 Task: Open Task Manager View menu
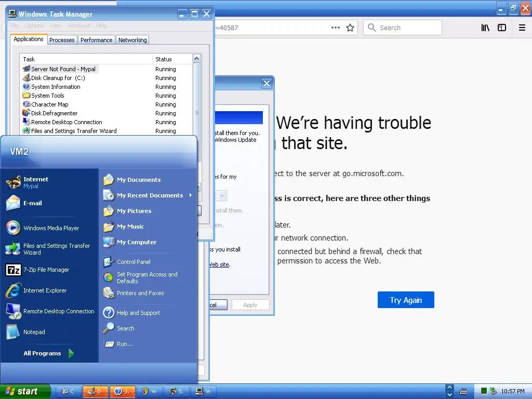click(x=56, y=25)
